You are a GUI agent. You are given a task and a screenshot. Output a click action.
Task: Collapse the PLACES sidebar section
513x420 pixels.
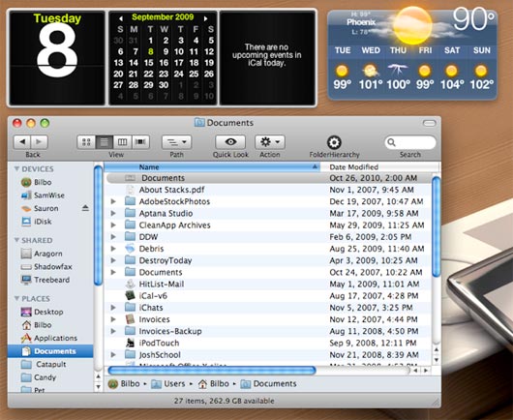point(16,298)
